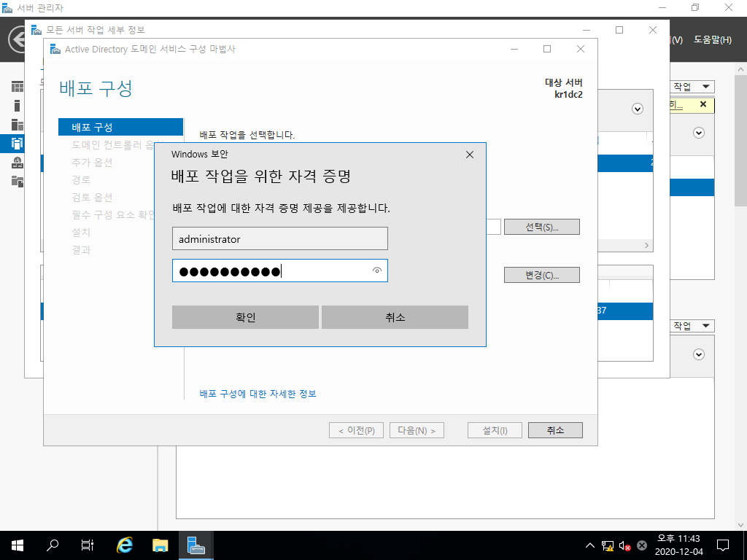Select 결과 step in wizard sidebar
The image size is (747, 560).
(x=81, y=250)
